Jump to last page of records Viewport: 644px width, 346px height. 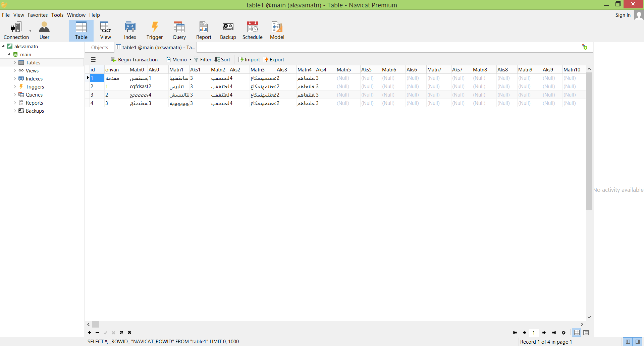pos(554,333)
